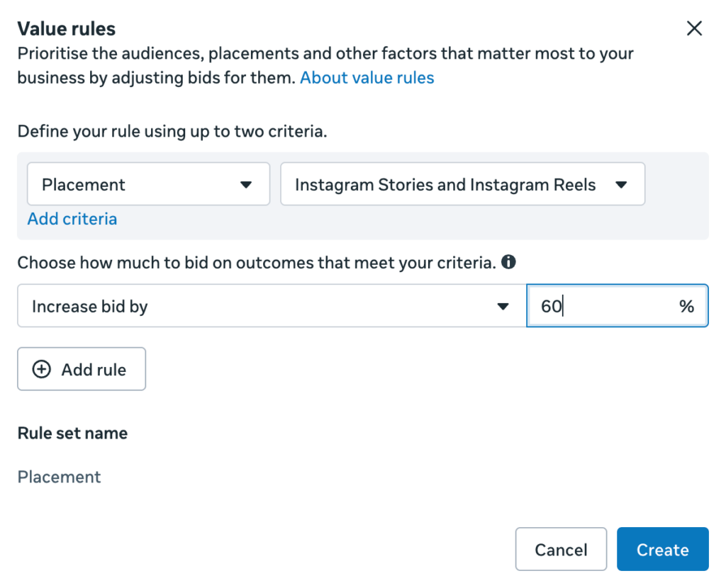Click the Define your rule instruction text
726x588 pixels.
tap(172, 131)
